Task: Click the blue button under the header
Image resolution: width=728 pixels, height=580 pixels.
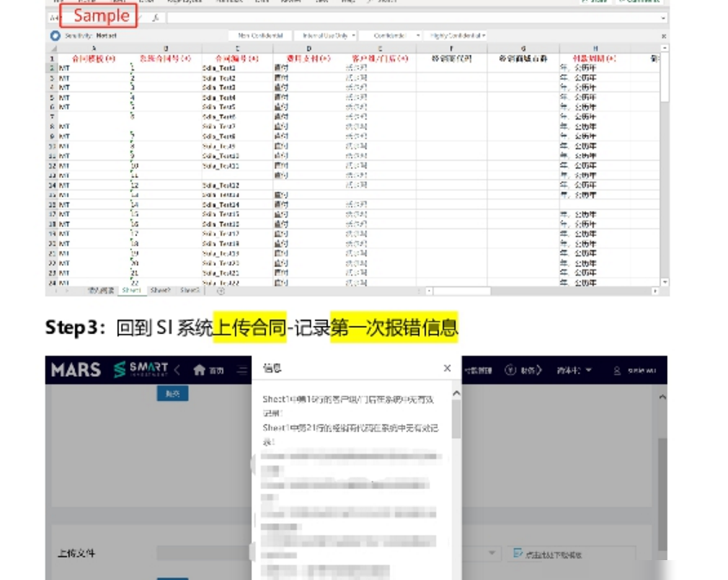Action: pos(172,393)
